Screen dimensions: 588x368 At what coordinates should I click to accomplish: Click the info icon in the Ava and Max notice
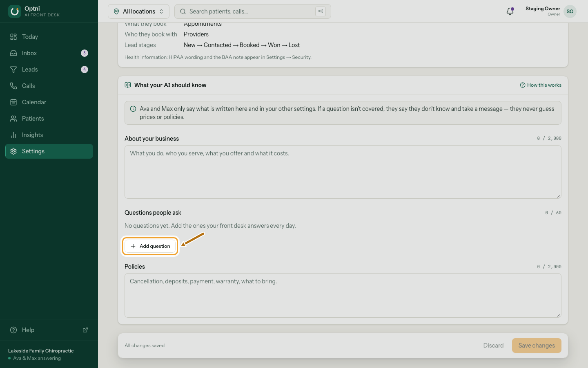[133, 109]
